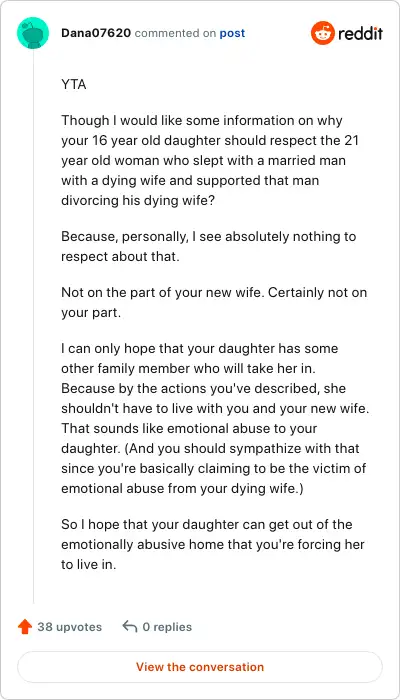
Task: Click the paragraph starting "I can only hope"
Action: (x=215, y=418)
